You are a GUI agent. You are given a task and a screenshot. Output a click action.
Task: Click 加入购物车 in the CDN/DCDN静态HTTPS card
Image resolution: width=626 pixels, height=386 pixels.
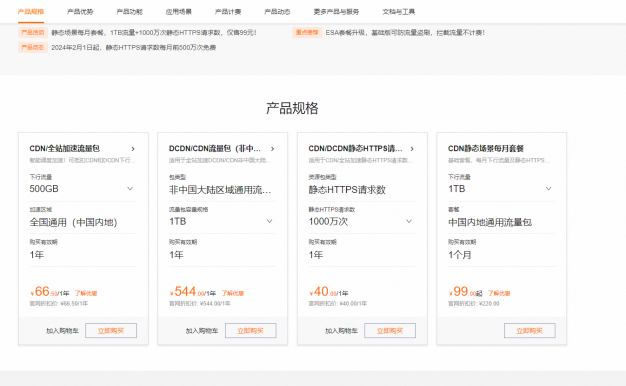pyautogui.click(x=341, y=331)
